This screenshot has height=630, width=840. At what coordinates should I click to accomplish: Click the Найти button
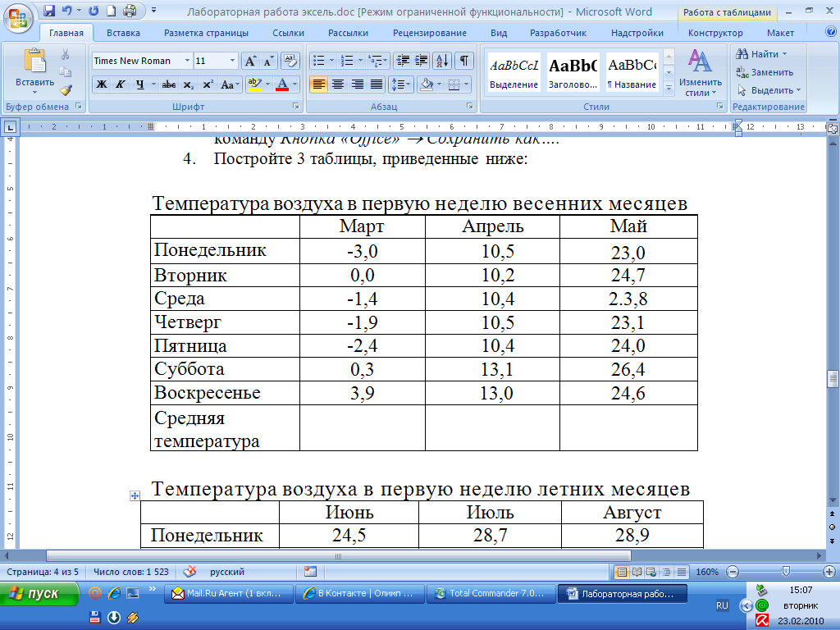[x=761, y=54]
